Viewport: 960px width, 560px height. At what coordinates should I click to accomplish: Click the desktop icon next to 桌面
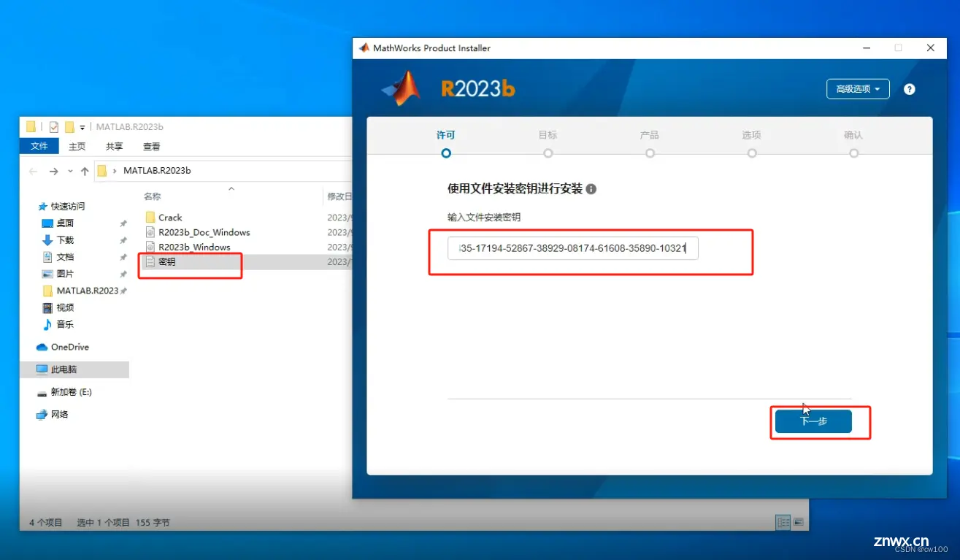click(x=47, y=223)
